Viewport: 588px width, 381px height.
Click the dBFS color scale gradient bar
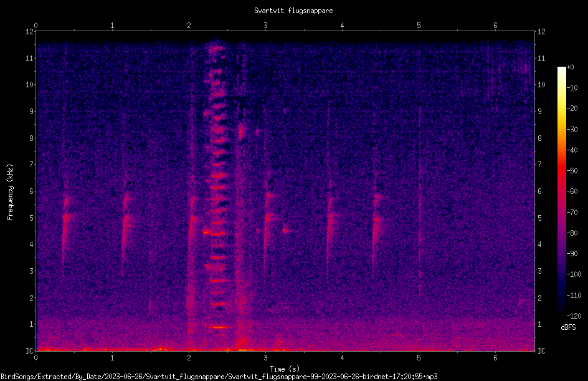click(x=561, y=191)
